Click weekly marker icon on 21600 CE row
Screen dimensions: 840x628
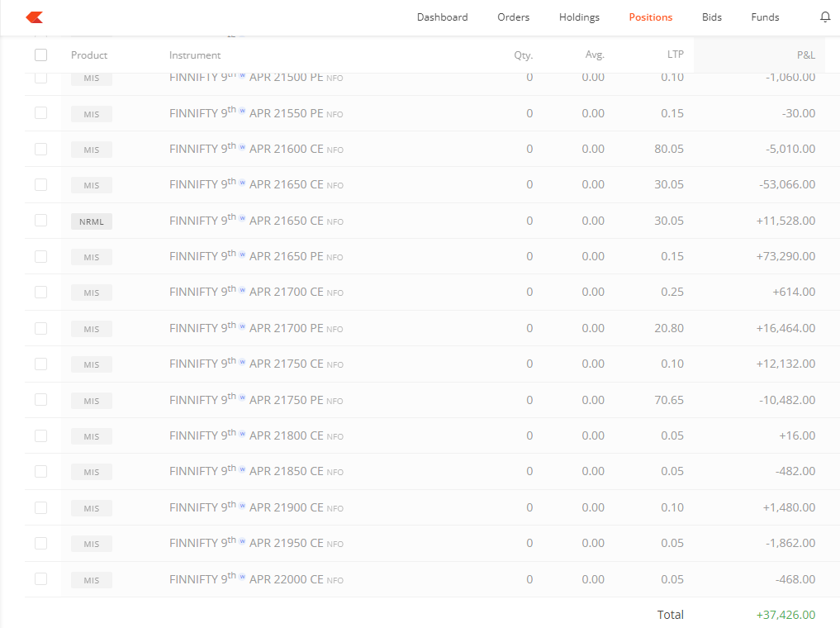pyautogui.click(x=242, y=147)
